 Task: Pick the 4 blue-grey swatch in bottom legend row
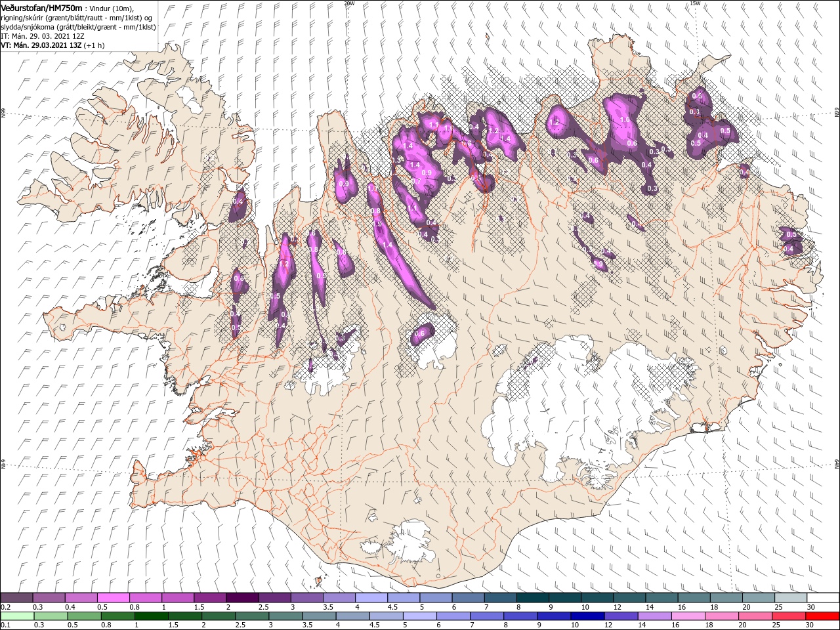[353, 616]
